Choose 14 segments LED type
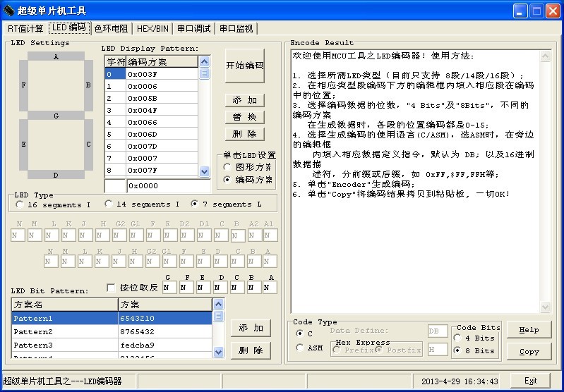 click(142, 204)
